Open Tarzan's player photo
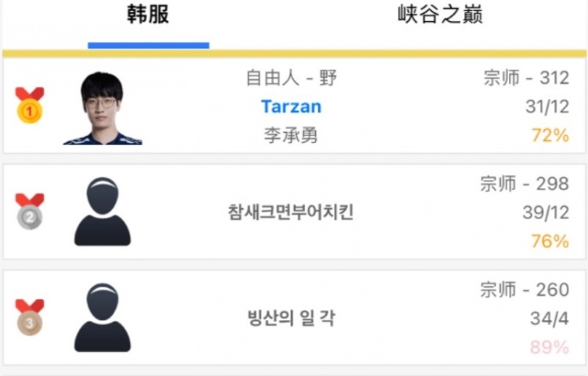The height and width of the screenshot is (376, 588). coord(103,108)
